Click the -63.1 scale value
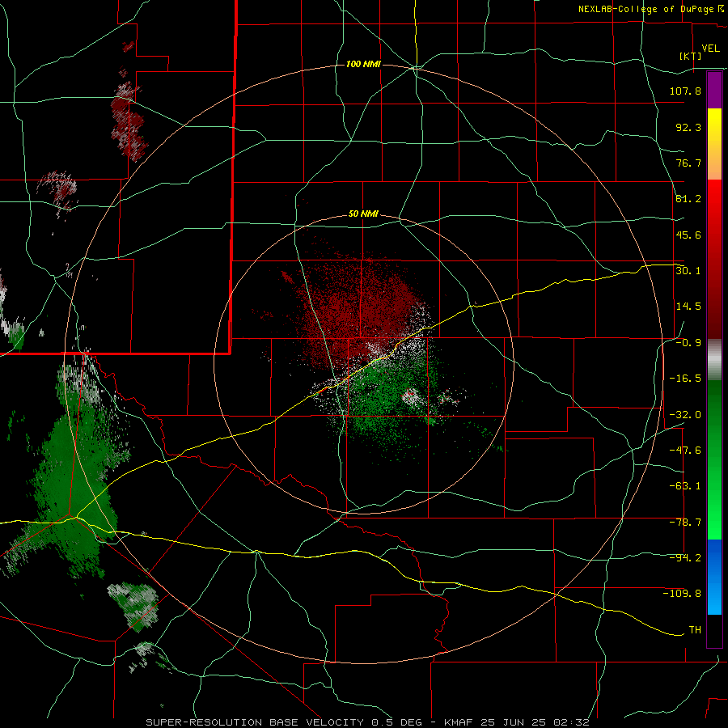The width and height of the screenshot is (728, 728). point(685,486)
